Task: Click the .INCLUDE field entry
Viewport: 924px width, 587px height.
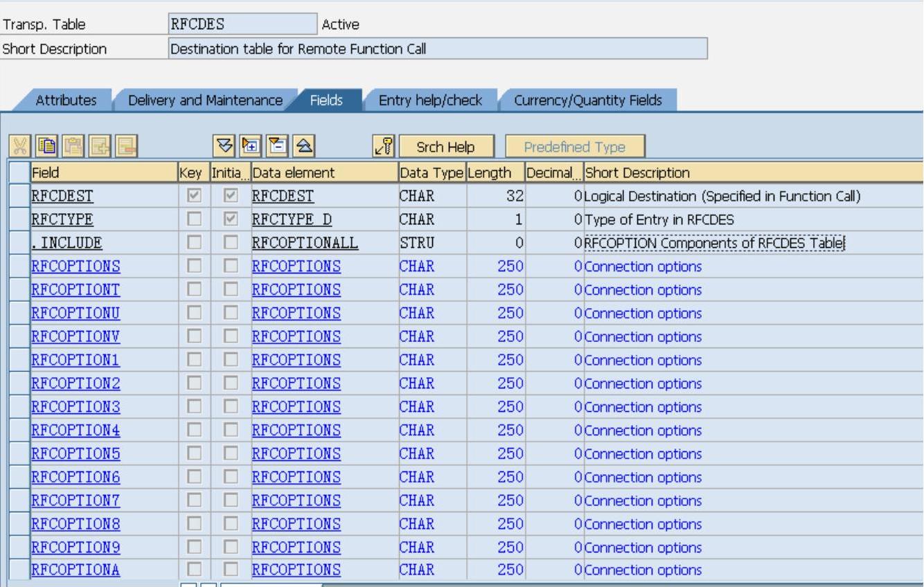Action: (67, 243)
